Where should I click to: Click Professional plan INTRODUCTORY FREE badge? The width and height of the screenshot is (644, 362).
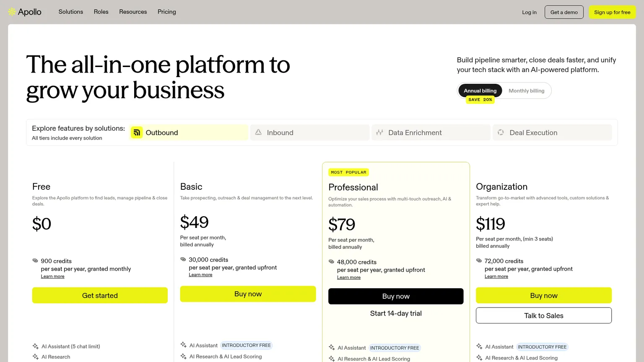[x=395, y=348]
